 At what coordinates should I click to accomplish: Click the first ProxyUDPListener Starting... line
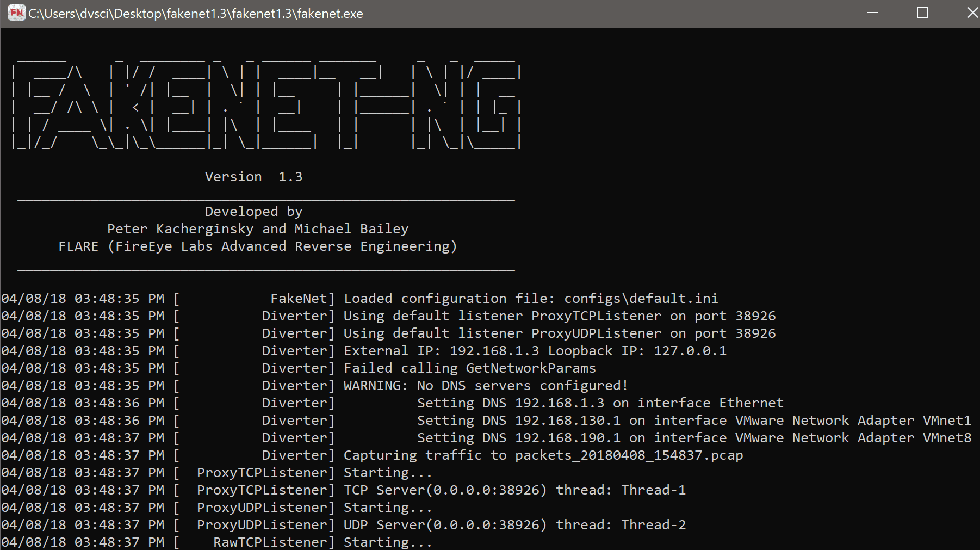click(217, 508)
